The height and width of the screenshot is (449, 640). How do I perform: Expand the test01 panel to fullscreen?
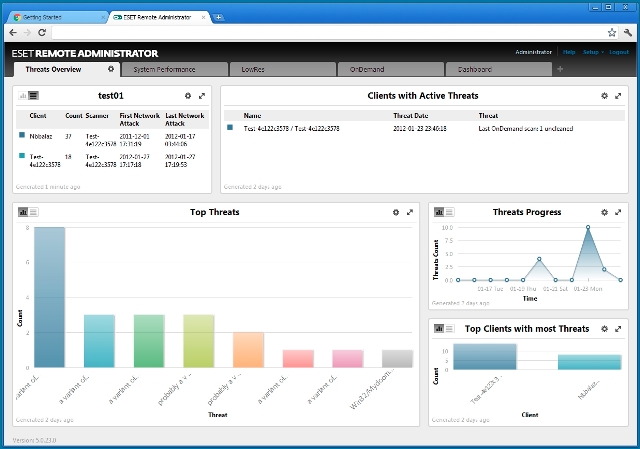(x=202, y=96)
